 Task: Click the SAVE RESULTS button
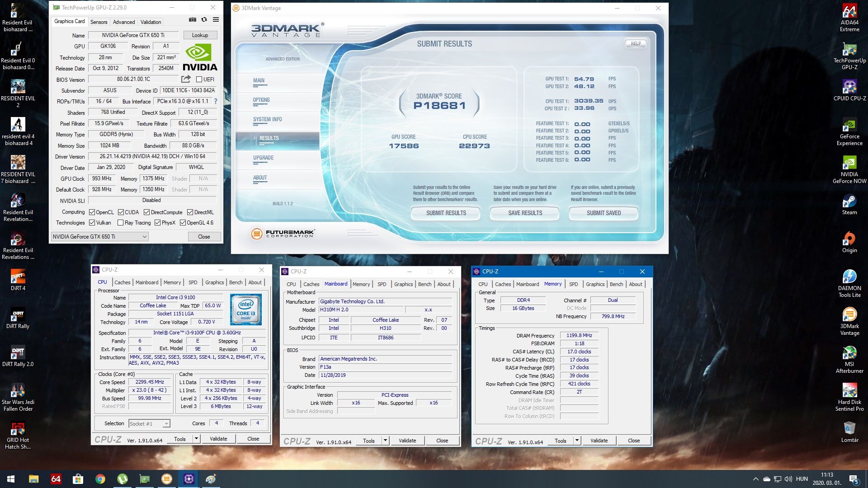click(x=524, y=213)
